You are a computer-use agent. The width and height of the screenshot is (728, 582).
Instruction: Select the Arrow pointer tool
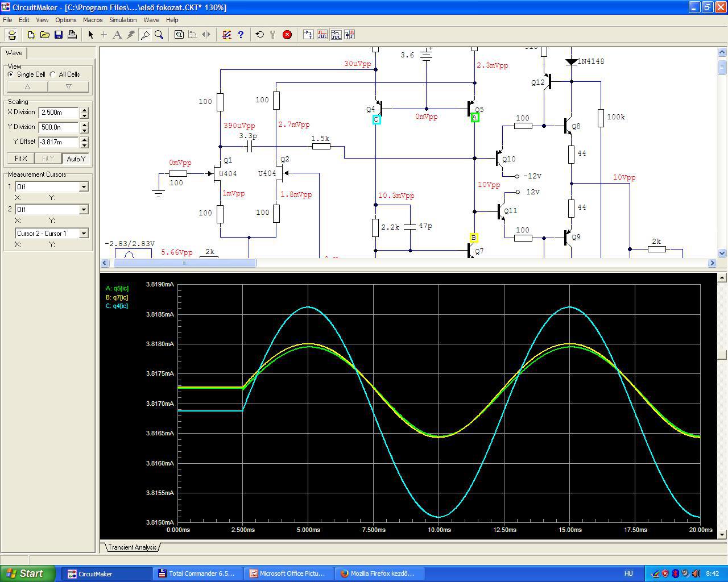click(90, 35)
